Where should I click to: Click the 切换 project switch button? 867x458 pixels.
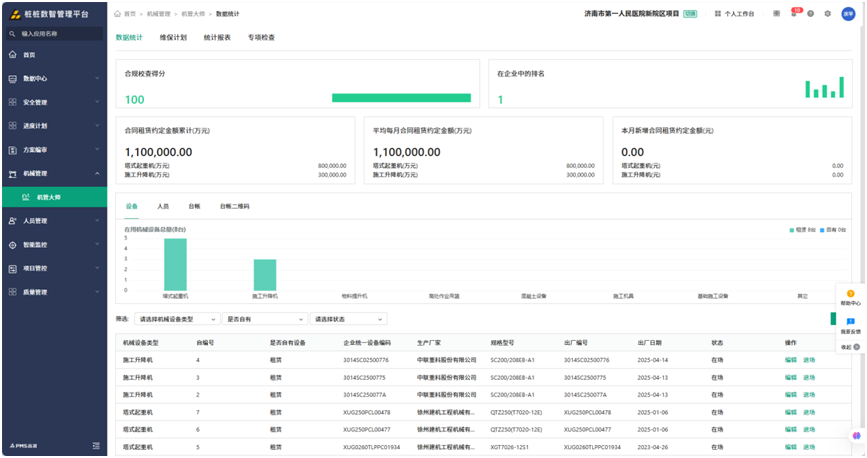click(x=690, y=14)
